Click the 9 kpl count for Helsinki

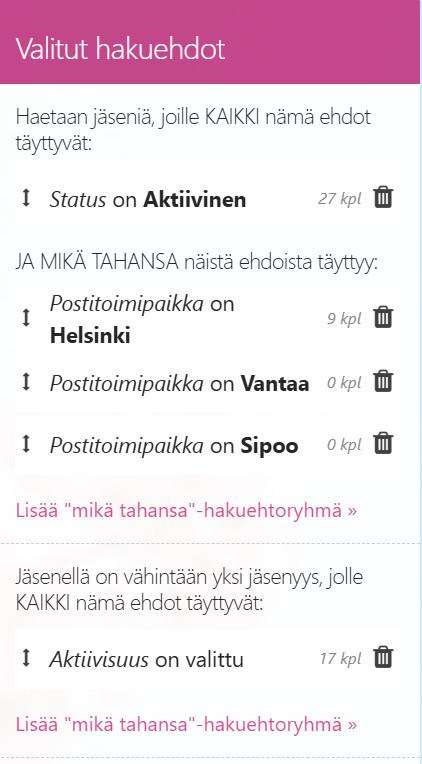344,319
